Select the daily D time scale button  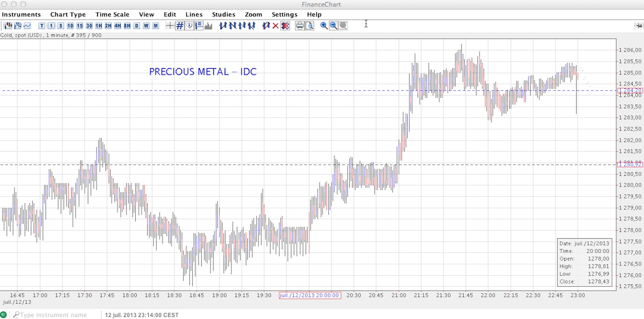[x=137, y=26]
